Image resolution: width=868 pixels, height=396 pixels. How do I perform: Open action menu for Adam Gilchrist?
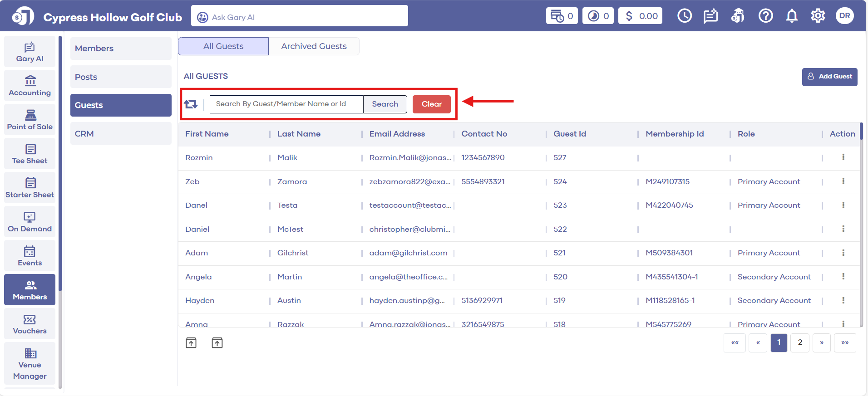pyautogui.click(x=843, y=253)
